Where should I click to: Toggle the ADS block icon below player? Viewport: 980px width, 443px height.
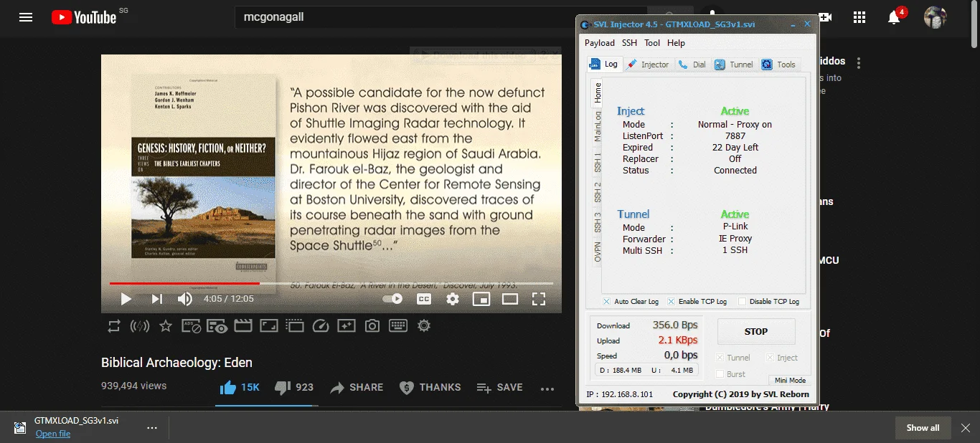192,326
